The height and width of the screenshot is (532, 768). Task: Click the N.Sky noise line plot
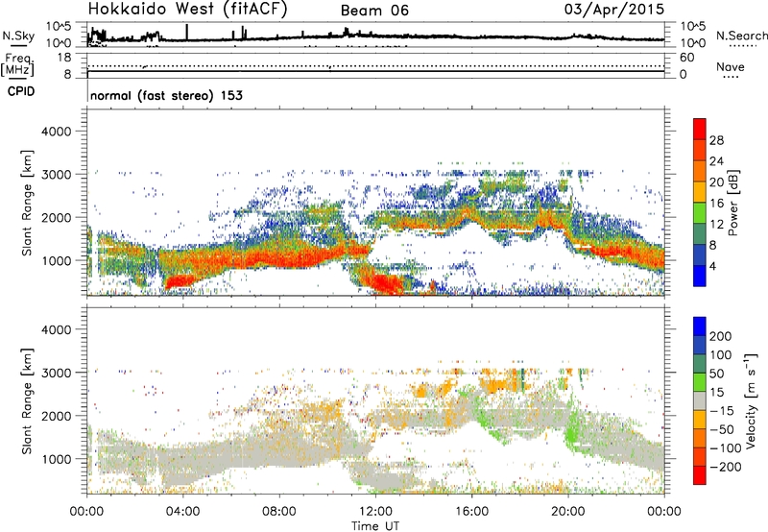coord(375,36)
